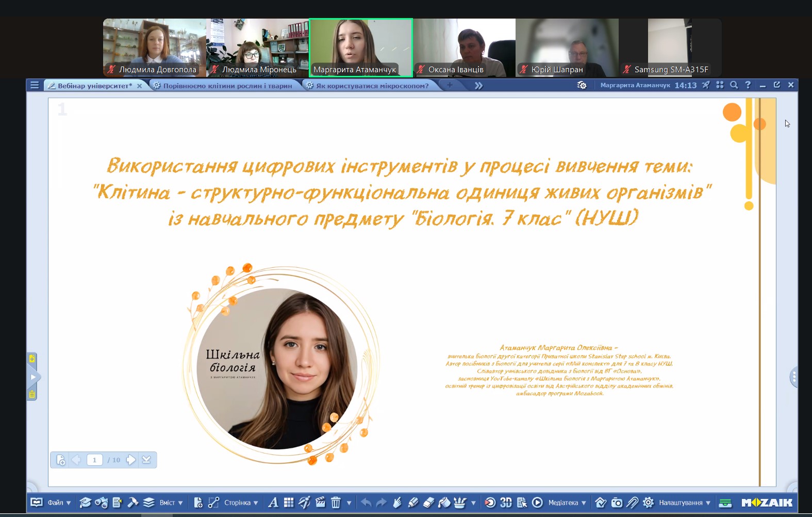The height and width of the screenshot is (517, 812).
Task: Select the paint bucket fill tool
Action: pos(444,503)
